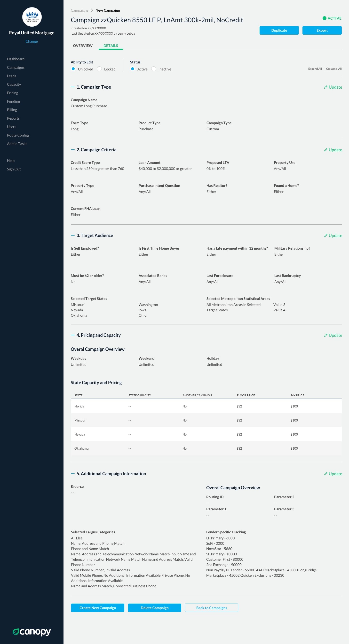Click the Campaigns breadcrumb link
This screenshot has height=644, width=349.
coord(79,10)
